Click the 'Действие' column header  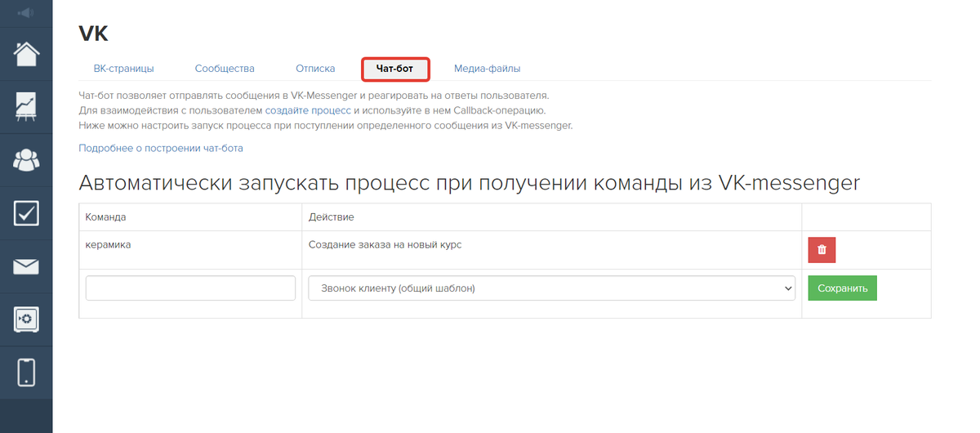pyautogui.click(x=552, y=217)
